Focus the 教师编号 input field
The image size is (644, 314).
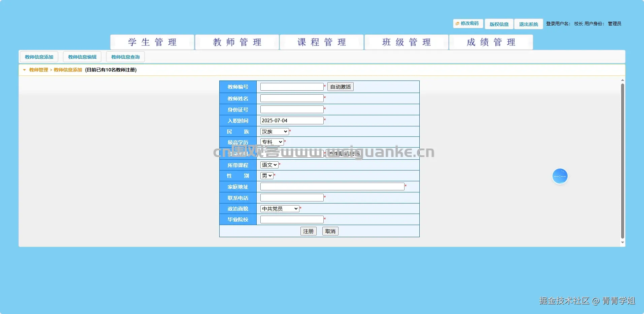coord(292,87)
